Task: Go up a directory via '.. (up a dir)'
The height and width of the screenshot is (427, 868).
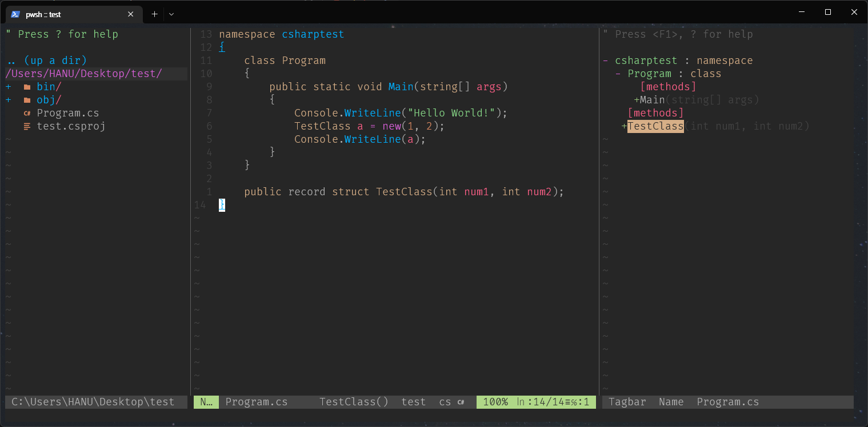Action: [x=46, y=61]
